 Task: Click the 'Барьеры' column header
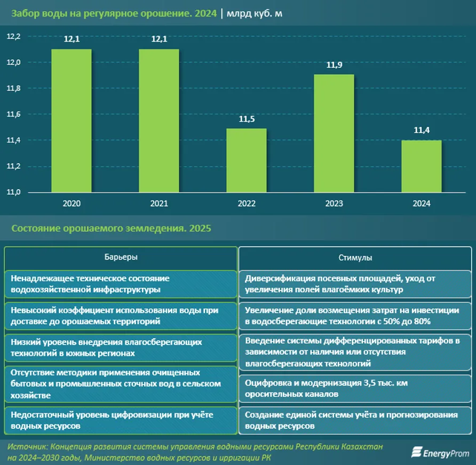pos(121,257)
